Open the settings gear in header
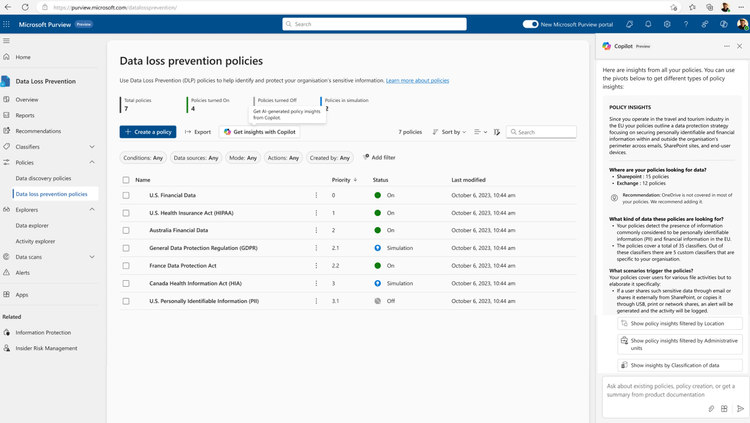This screenshot has width=750, height=423. 667,24
